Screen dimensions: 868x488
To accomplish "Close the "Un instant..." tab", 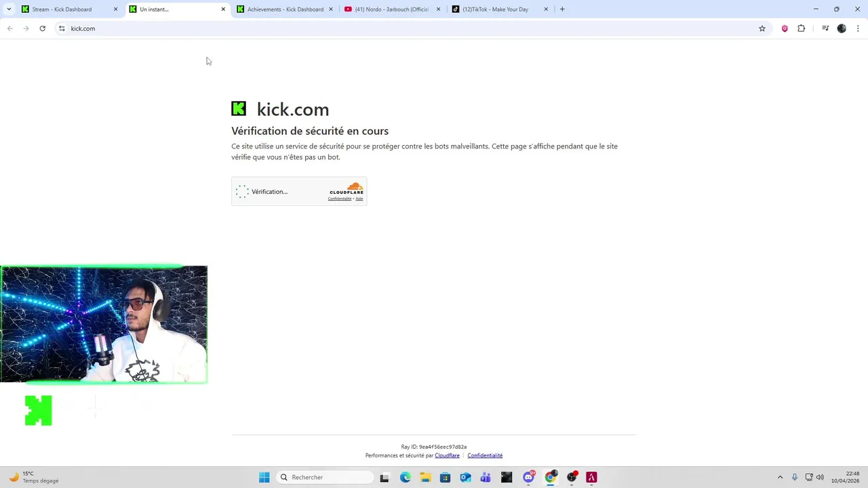I will click(223, 9).
